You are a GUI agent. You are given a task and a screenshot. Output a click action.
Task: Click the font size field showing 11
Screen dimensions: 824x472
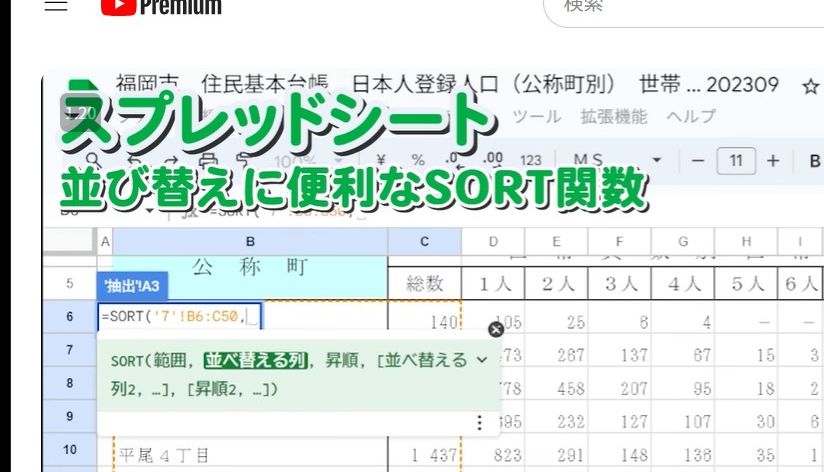(x=736, y=161)
